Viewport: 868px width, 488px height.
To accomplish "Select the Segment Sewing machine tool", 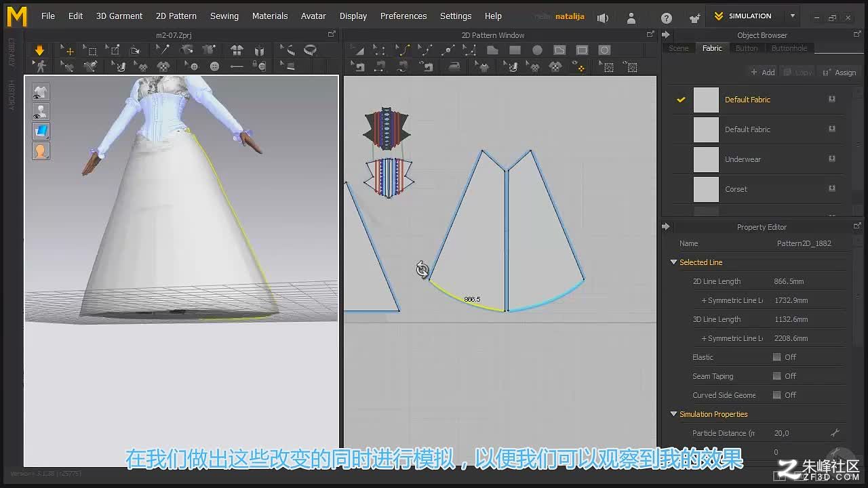I will [x=380, y=66].
